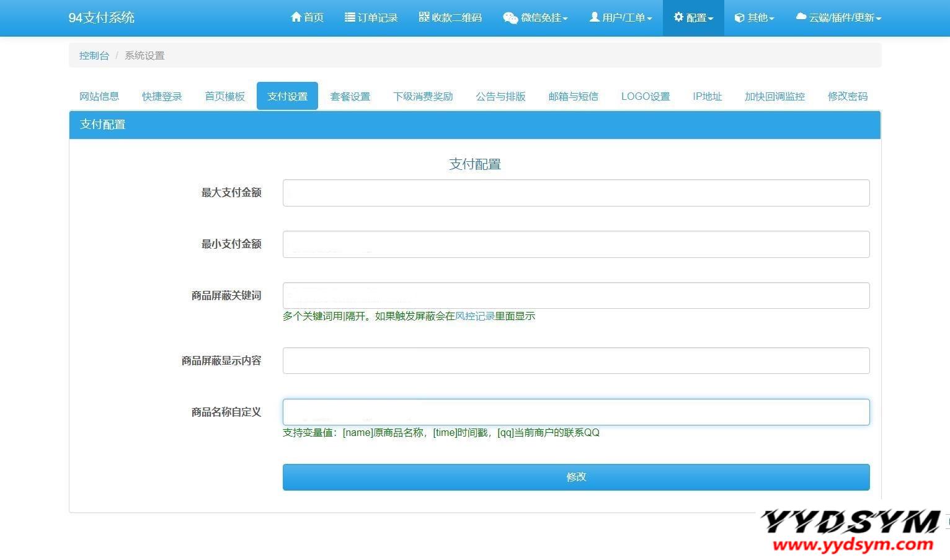Focus the 最大支付金额 input field

coord(575,193)
